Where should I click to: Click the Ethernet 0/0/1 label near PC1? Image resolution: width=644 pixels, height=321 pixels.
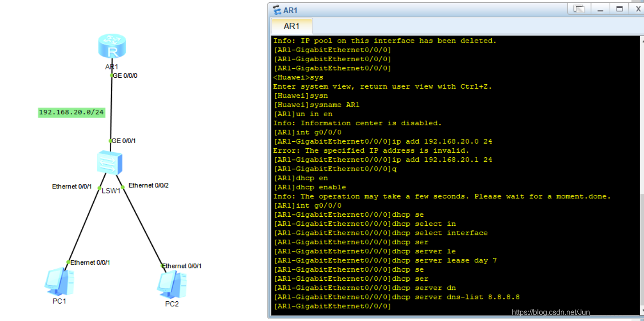(x=90, y=262)
